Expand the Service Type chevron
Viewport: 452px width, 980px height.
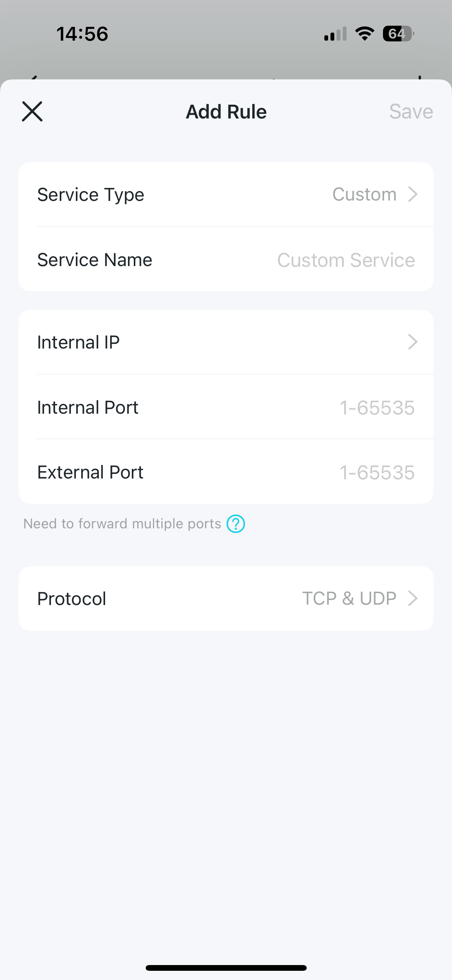[x=413, y=194]
